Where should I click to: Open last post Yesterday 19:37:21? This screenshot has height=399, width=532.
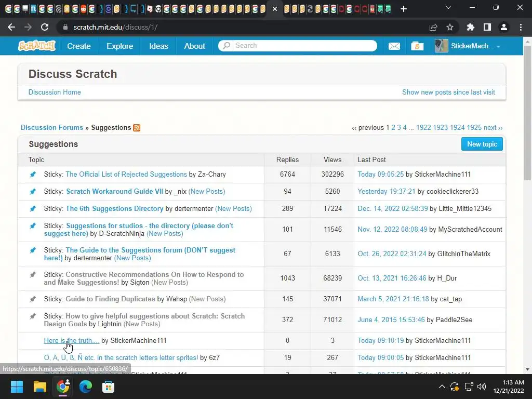point(386,191)
